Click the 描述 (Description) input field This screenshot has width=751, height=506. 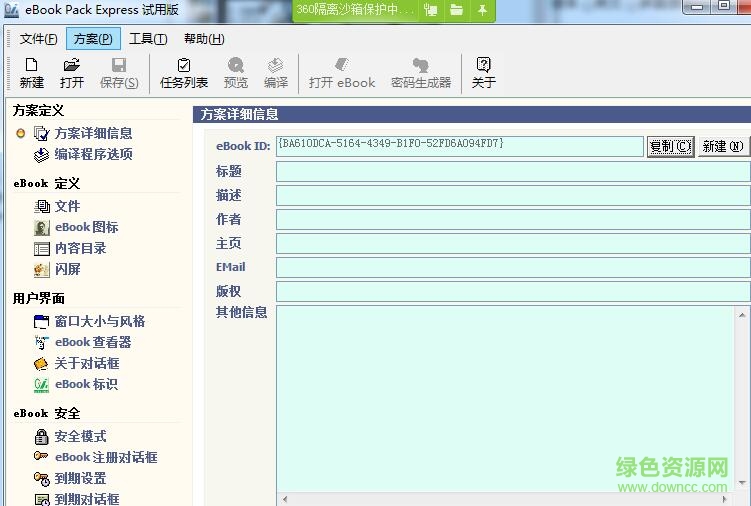[x=513, y=196]
